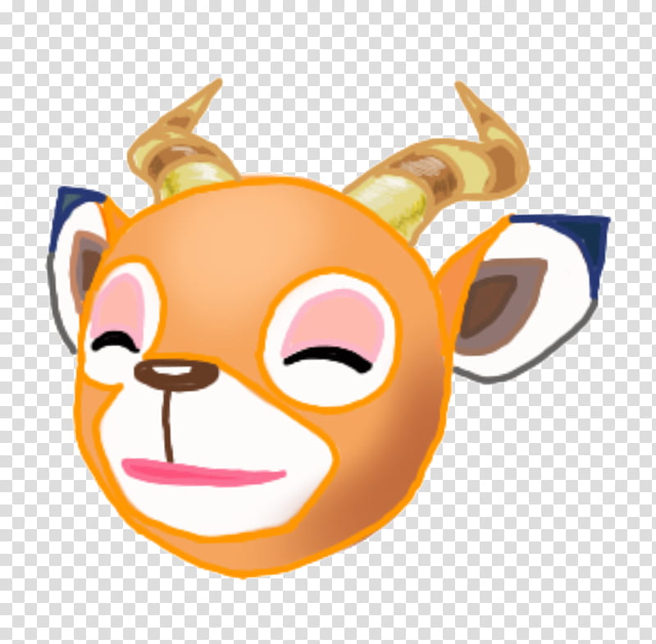Image resolution: width=656 pixels, height=644 pixels.
Task: Click the pink smiling mouth
Action: tap(203, 472)
